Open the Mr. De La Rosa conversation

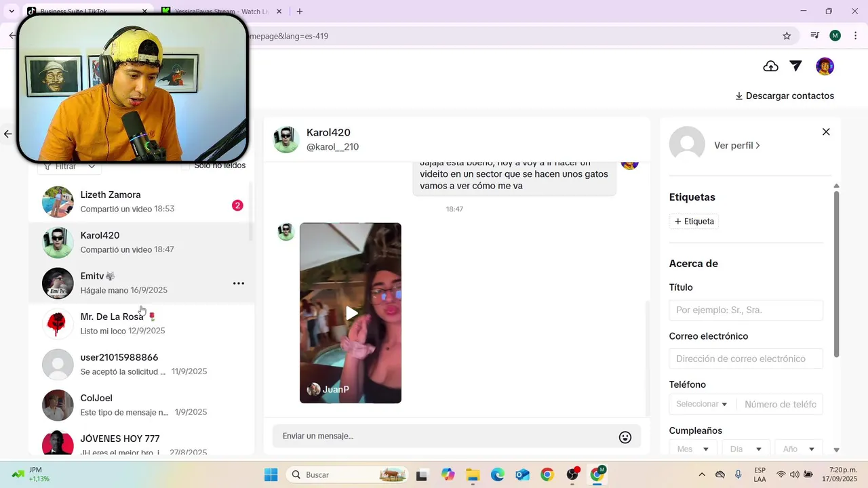(142, 324)
